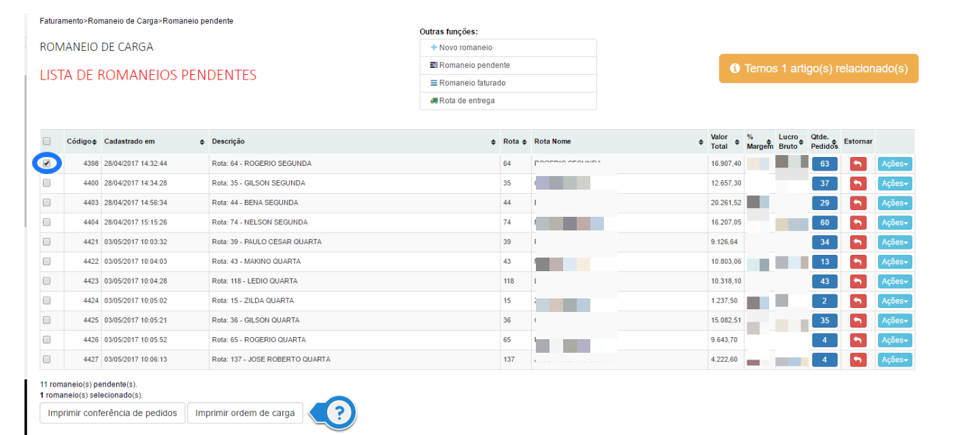The image size is (980, 435).
Task: Click the blue help question mark icon
Action: click(340, 413)
